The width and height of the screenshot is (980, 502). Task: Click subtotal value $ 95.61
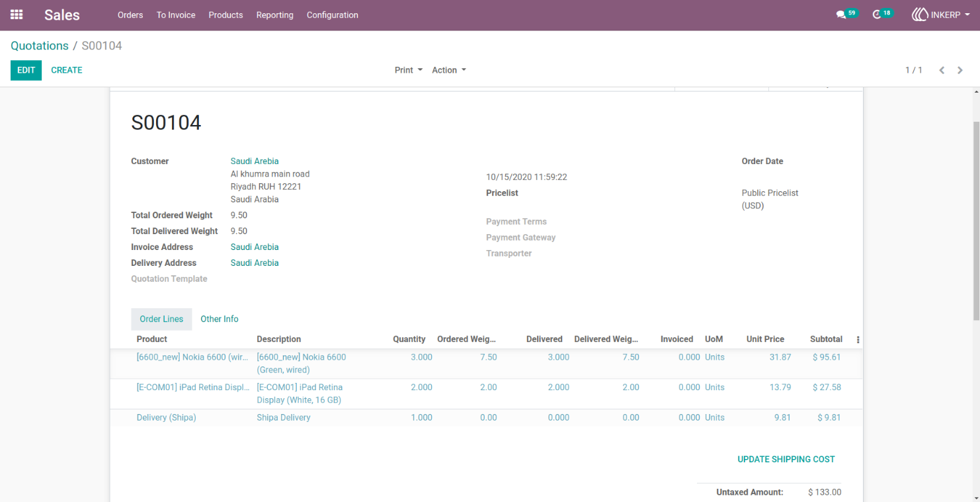(x=827, y=357)
